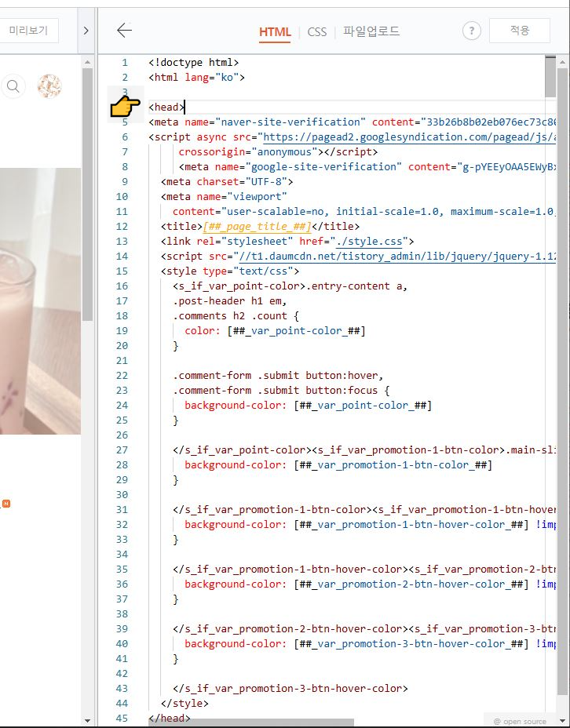This screenshot has width=570, height=728.
Task: Click the 미리보기 preview button
Action: click(x=28, y=31)
